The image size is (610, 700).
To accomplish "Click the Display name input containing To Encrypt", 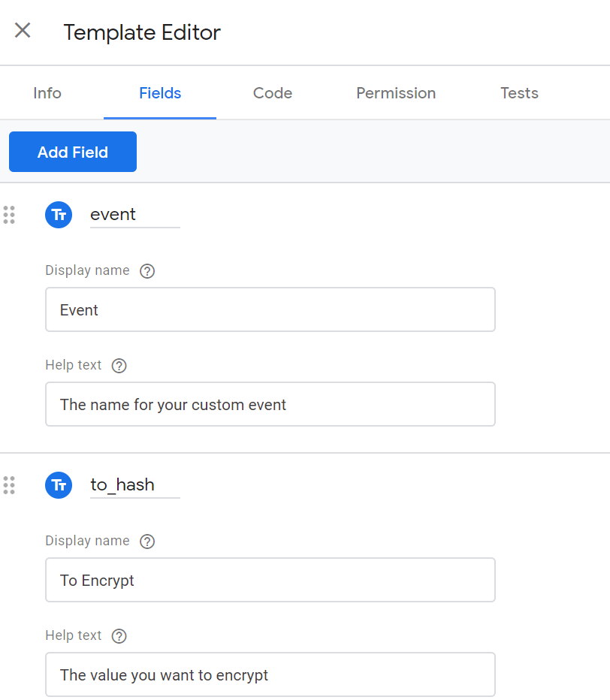I will (270, 580).
